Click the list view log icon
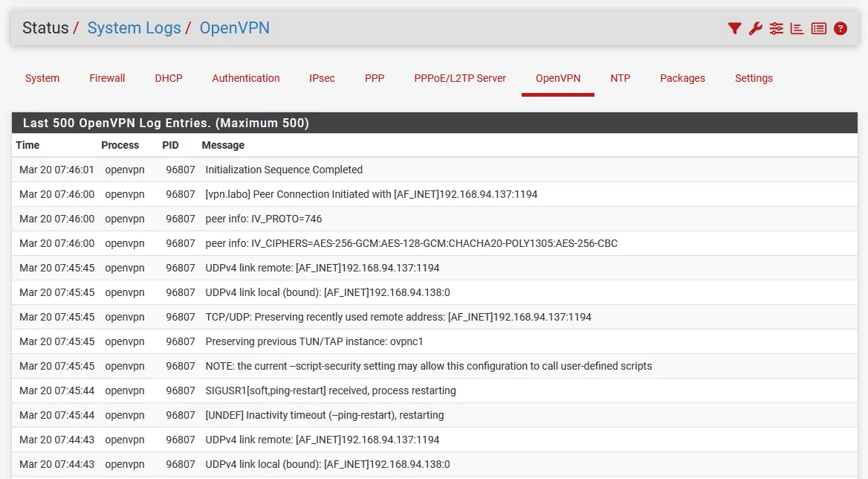Image resolution: width=868 pixels, height=479 pixels. [819, 29]
